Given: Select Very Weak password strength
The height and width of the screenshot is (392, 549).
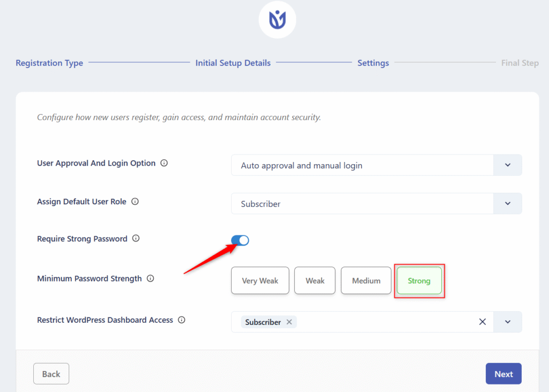Looking at the screenshot, I should coord(260,280).
